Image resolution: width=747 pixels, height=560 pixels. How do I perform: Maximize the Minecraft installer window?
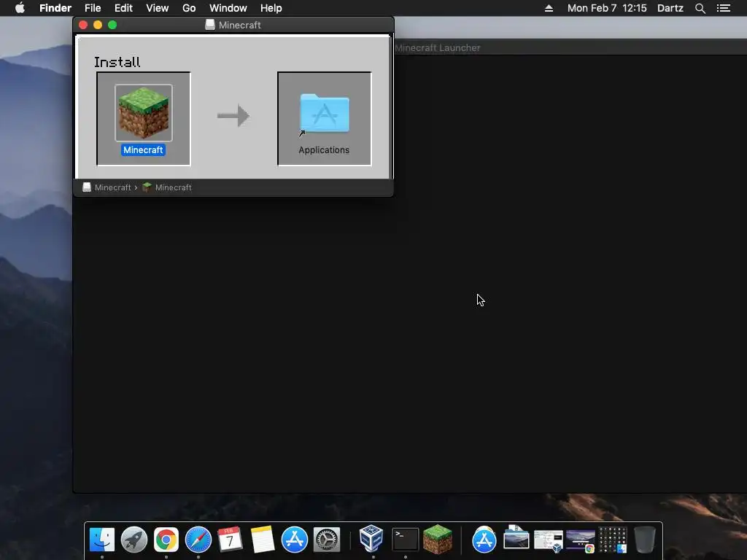[112, 25]
